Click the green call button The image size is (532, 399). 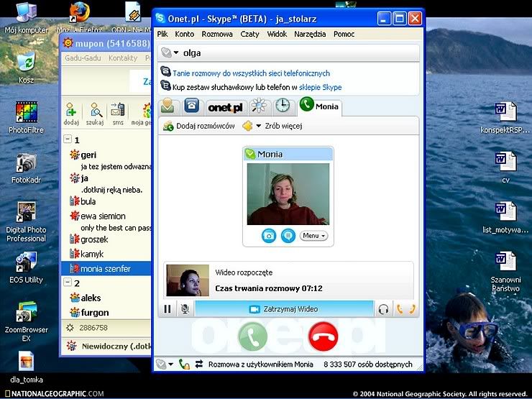point(253,336)
